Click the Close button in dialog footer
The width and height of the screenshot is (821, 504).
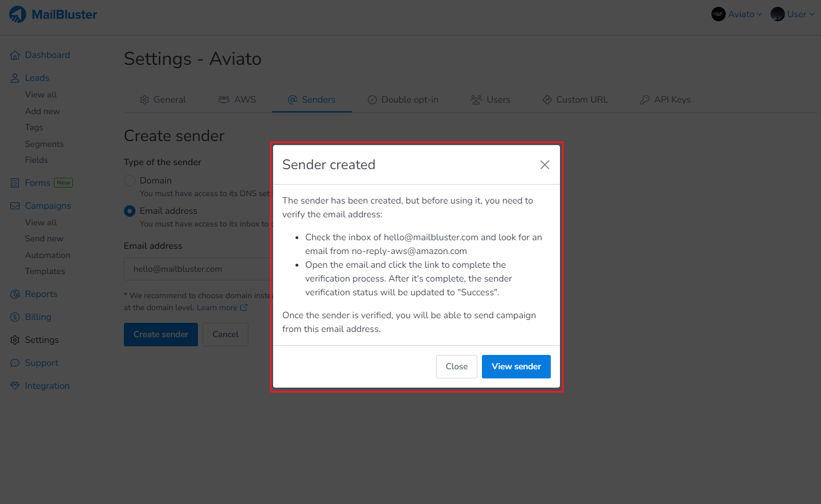(456, 366)
